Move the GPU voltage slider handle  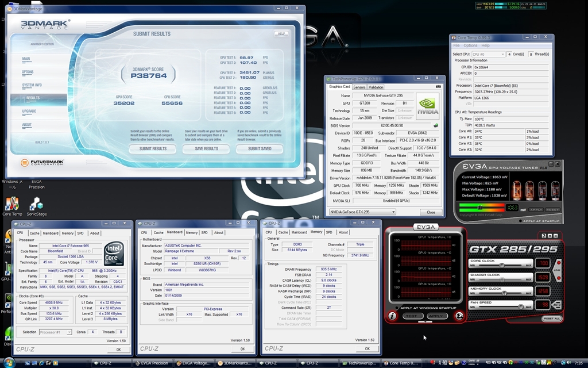[479, 207]
